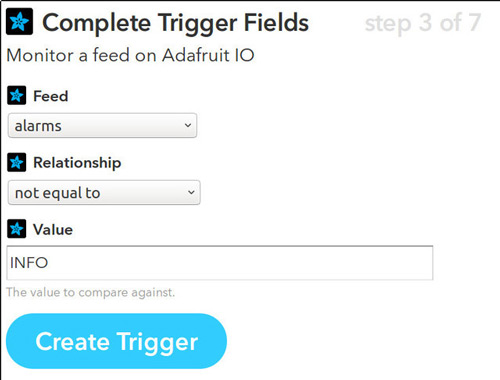Click the value to compare against helper text
The image size is (500, 380).
click(90, 292)
